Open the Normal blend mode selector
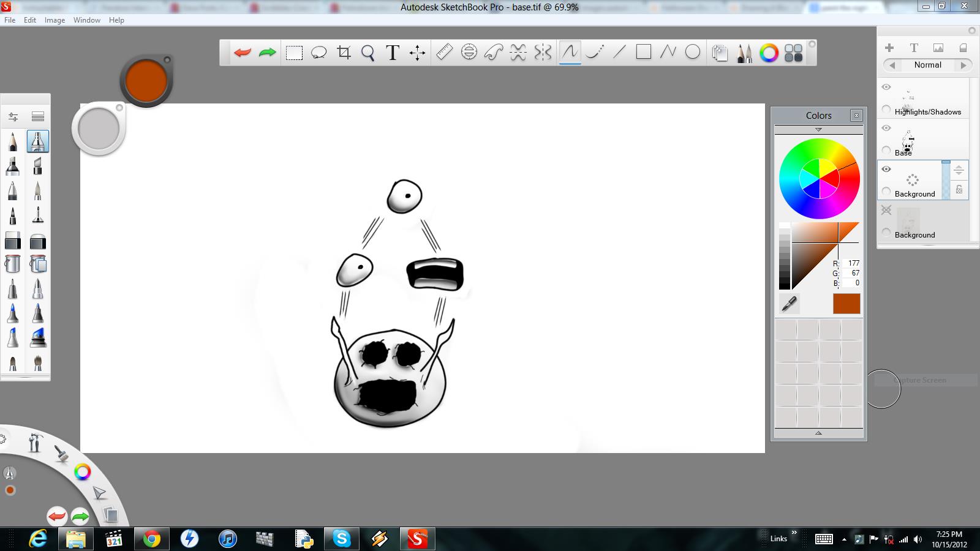This screenshot has height=551, width=980. pyautogui.click(x=928, y=65)
